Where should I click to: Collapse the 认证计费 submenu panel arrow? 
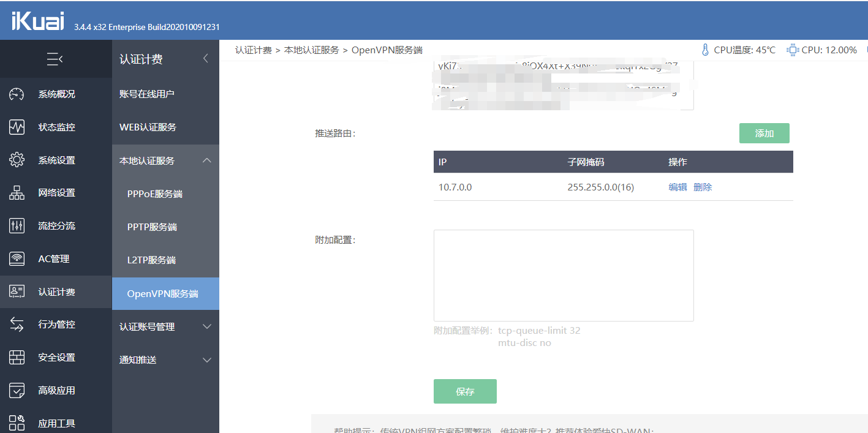[206, 59]
